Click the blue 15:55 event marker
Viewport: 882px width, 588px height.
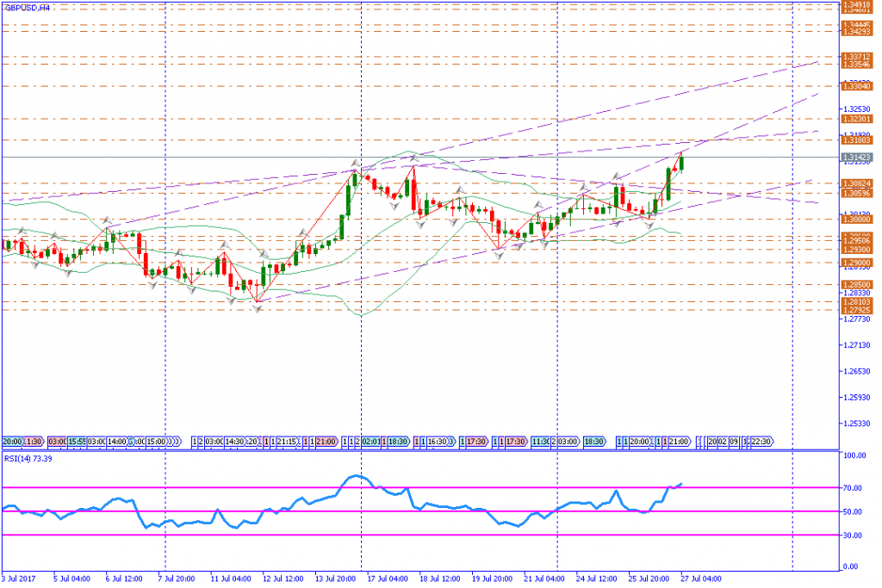pos(77,442)
